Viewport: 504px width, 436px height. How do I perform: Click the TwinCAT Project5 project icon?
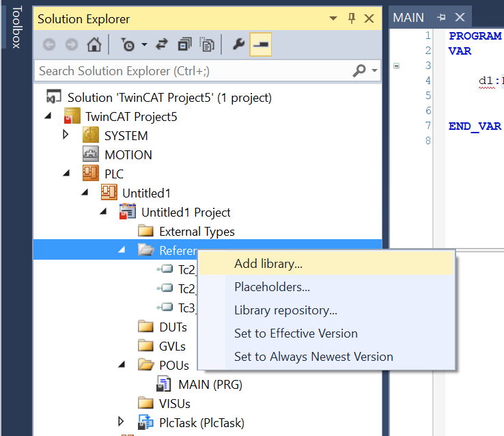click(x=72, y=115)
